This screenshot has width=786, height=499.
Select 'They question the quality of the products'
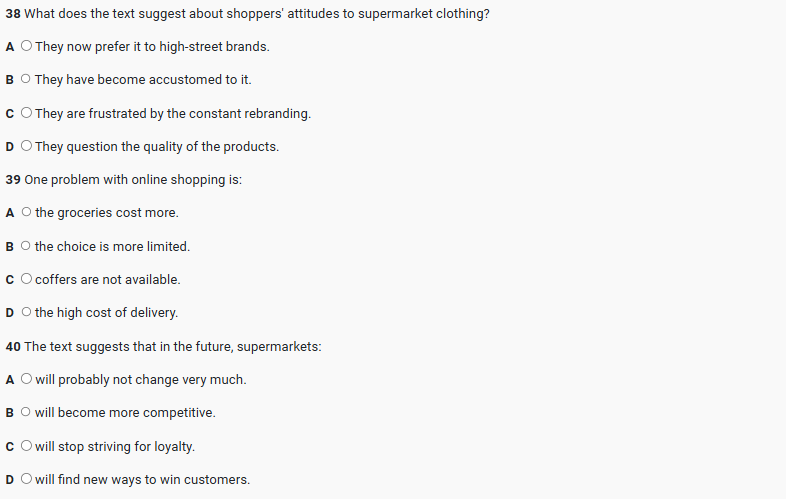[x=26, y=147]
